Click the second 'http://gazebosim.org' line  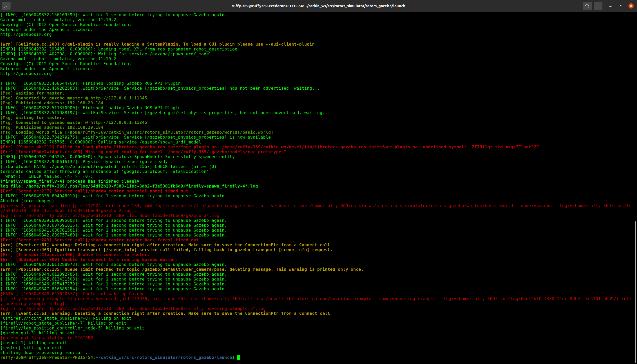[26, 74]
